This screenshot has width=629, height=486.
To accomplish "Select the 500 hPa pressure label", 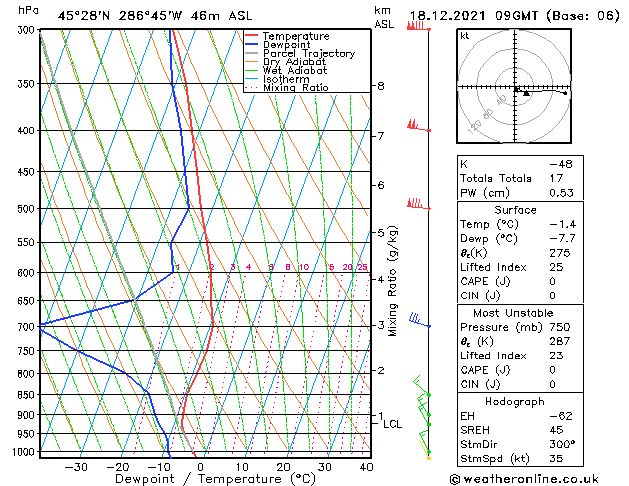I will tap(27, 209).
